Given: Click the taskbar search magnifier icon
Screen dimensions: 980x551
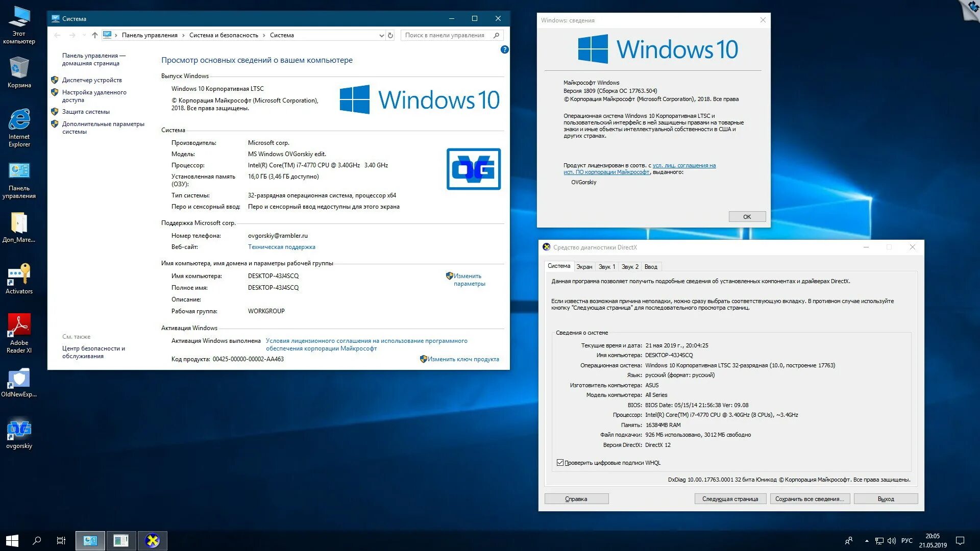Looking at the screenshot, I should click(x=37, y=540).
